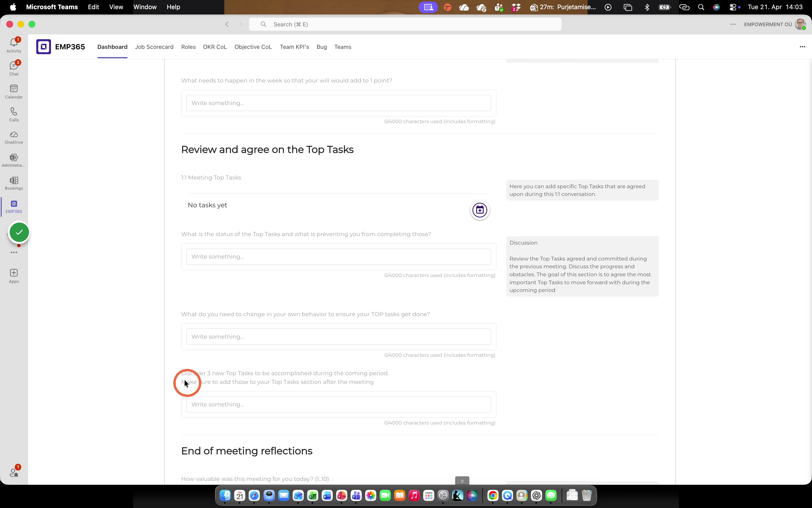Open the Edit menu in menu bar
This screenshot has height=508, width=812.
tap(93, 7)
